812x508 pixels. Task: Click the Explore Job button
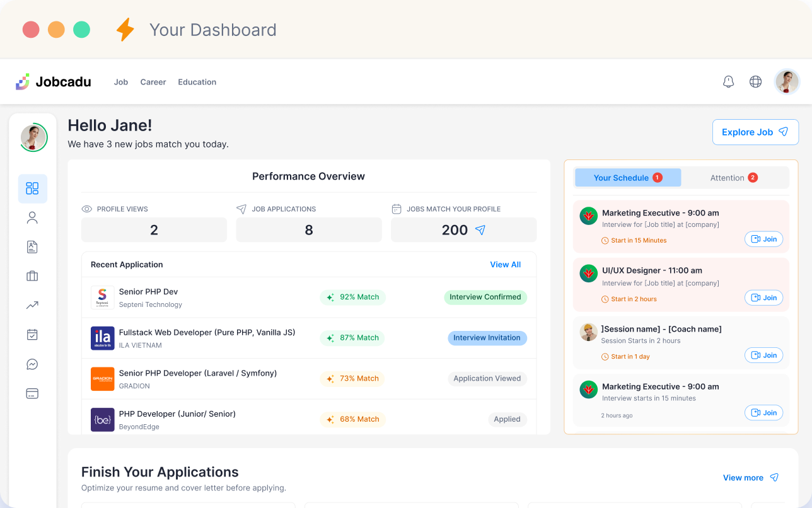pos(755,132)
